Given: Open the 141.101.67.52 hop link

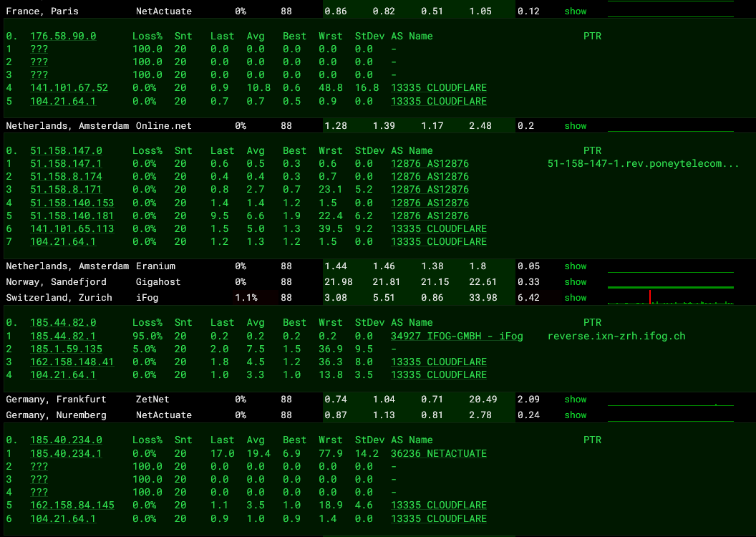Looking at the screenshot, I should pyautogui.click(x=69, y=88).
